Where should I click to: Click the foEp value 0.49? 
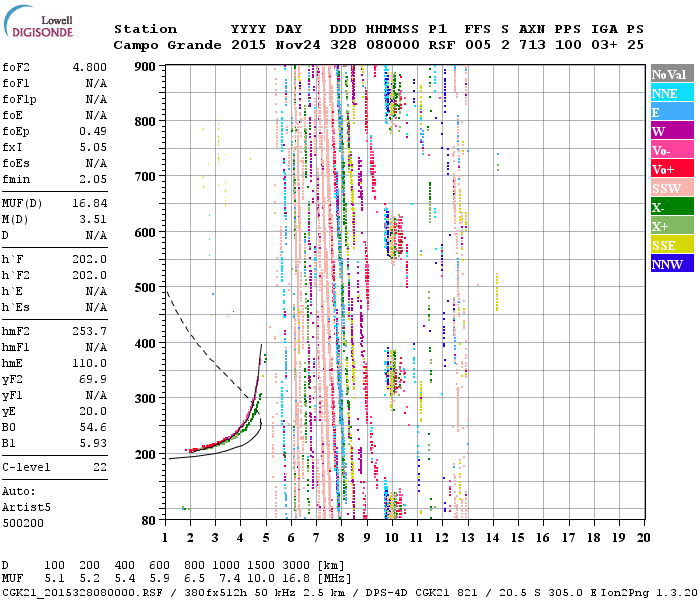tap(93, 131)
